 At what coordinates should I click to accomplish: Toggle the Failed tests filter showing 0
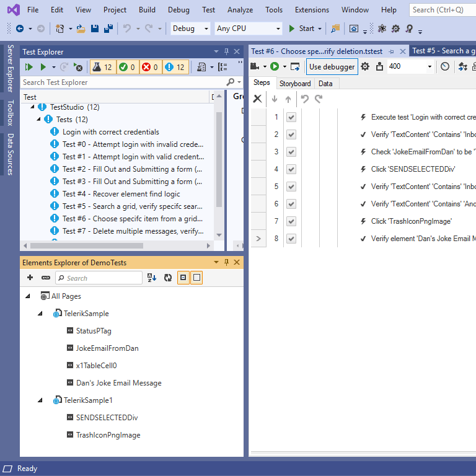[151, 67]
